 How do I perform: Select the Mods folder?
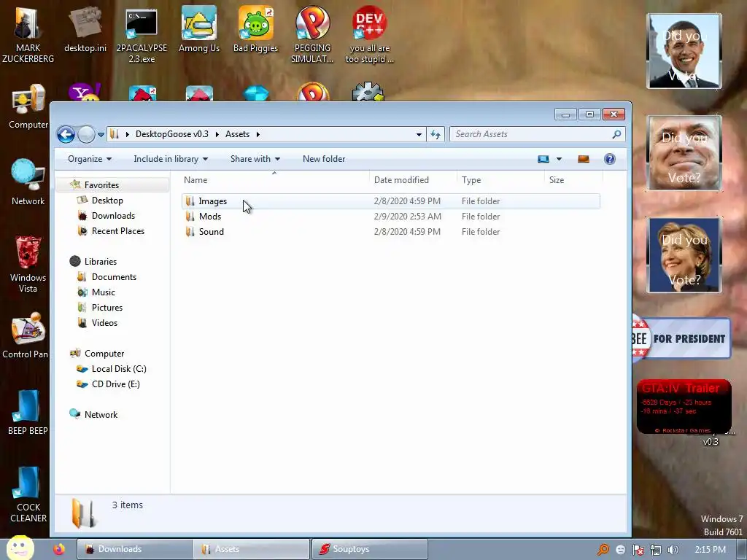[390, 216]
